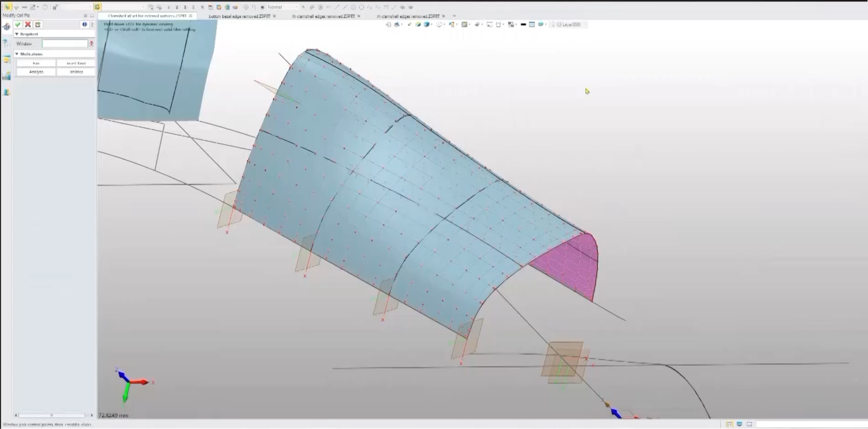Toggle the browser window icon in status bar
Viewport: 868px width, 429px height.
point(749,424)
